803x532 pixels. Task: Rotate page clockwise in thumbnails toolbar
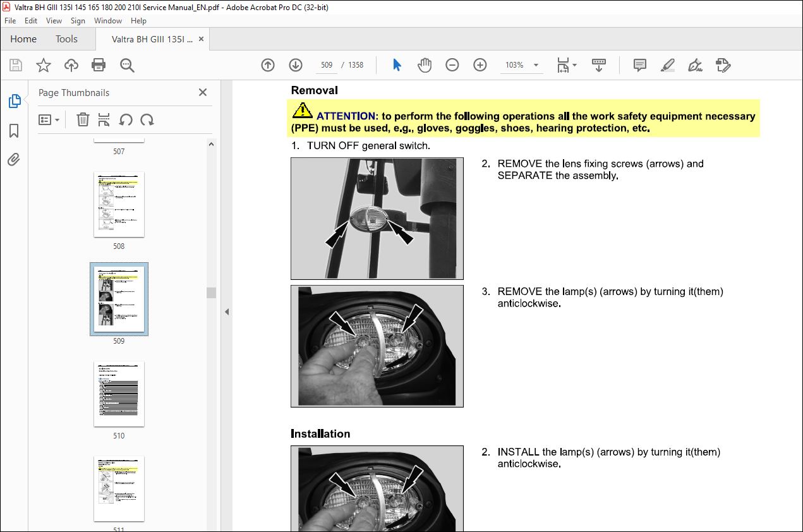pyautogui.click(x=147, y=119)
